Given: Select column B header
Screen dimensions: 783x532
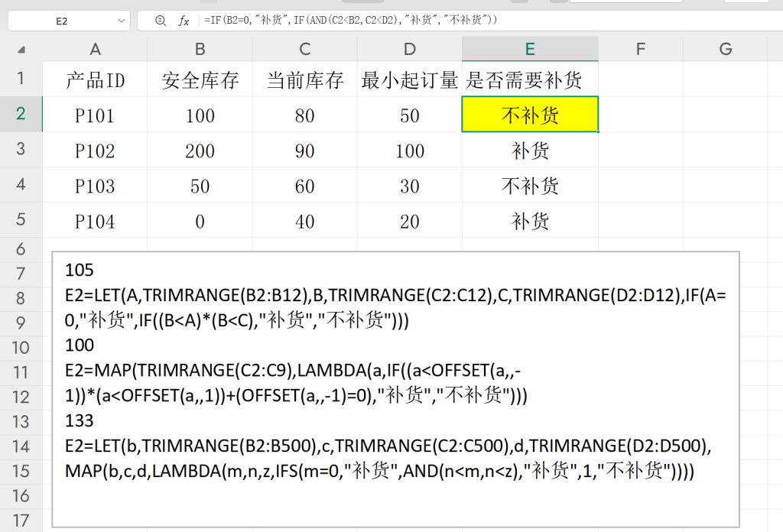Looking at the screenshot, I should tap(200, 49).
